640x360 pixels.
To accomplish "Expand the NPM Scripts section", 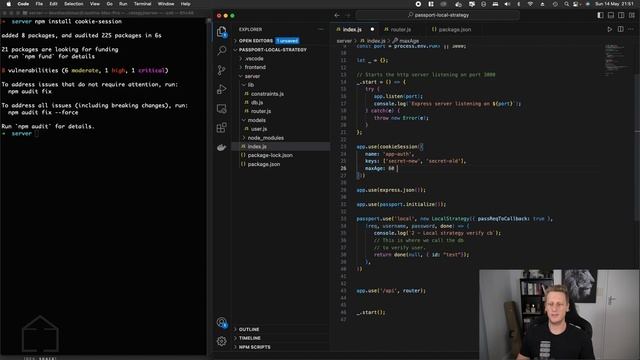I will tap(254, 347).
